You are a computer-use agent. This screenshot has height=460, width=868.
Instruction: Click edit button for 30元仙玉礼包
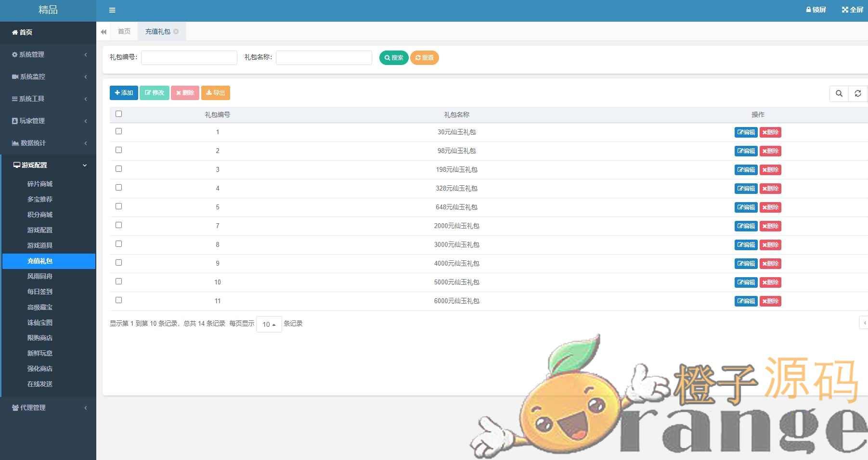(746, 132)
